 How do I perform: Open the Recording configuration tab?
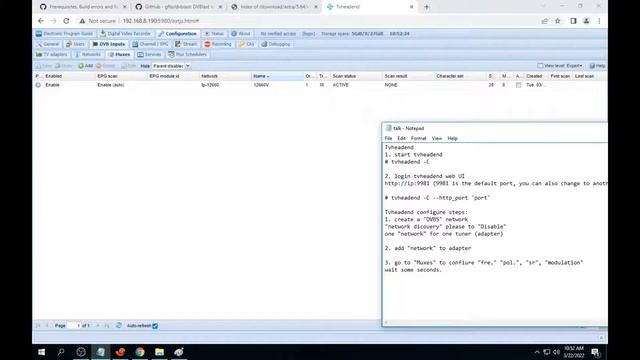pos(218,44)
